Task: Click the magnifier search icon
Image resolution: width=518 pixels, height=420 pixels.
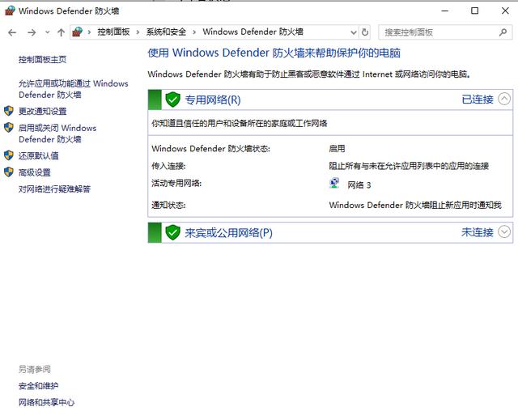Action: [x=503, y=32]
